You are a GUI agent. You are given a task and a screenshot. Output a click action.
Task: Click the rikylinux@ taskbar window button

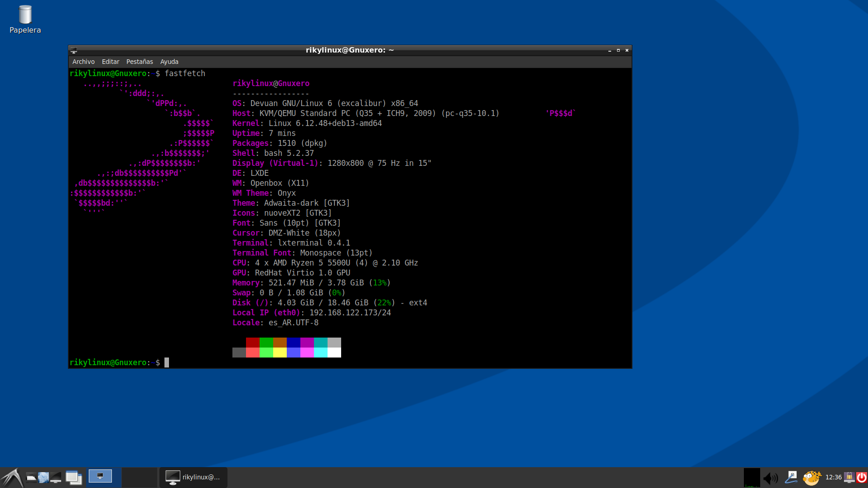pos(193,477)
